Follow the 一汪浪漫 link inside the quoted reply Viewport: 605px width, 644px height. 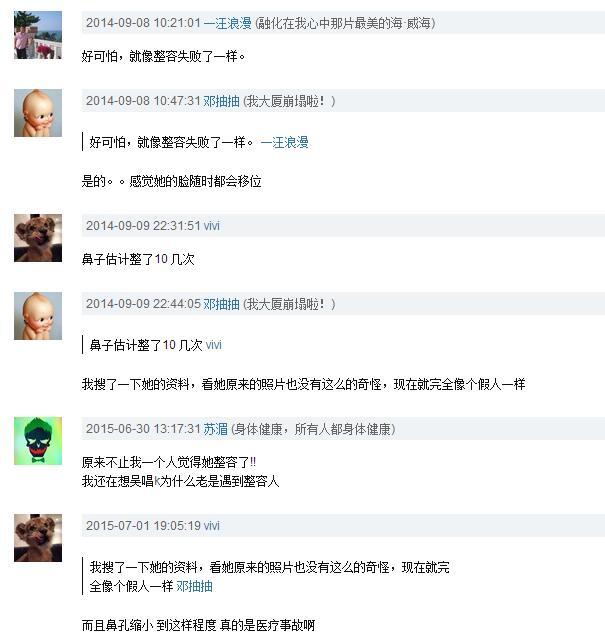point(284,143)
